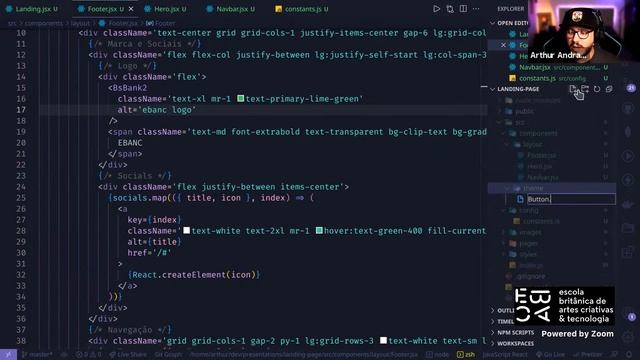Close Footer.jsx from Open Editors list
640x360 pixels.
click(x=503, y=45)
